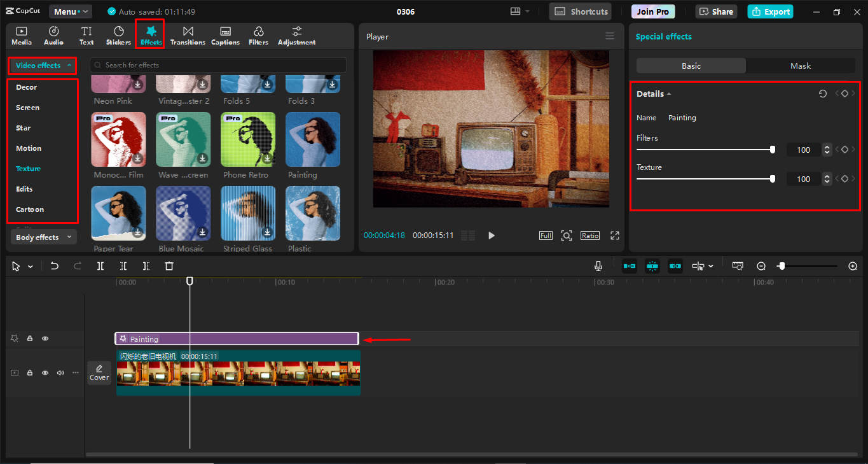Reset effect details with the reset icon
868x464 pixels.
822,94
